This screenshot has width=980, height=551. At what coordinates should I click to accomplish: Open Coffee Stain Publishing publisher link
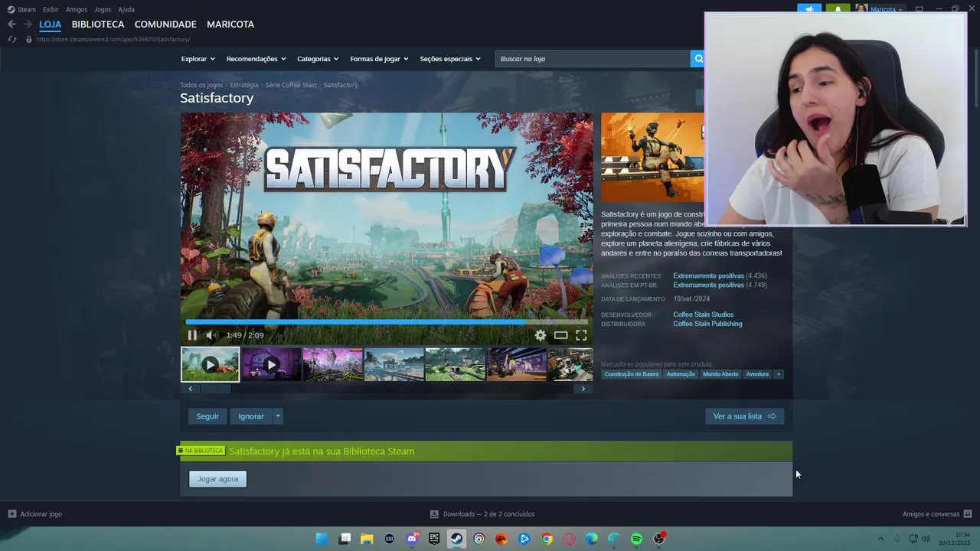point(707,324)
